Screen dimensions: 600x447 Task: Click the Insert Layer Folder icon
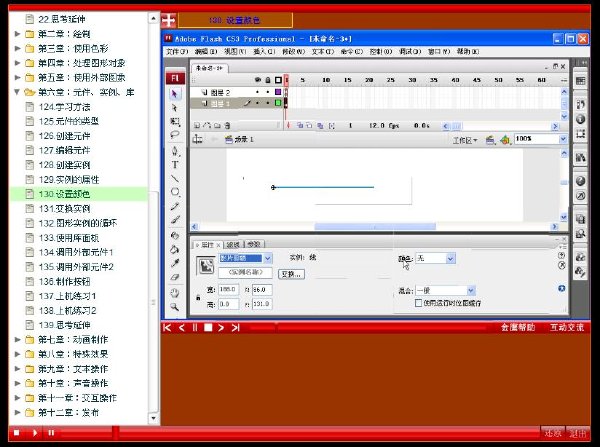[217, 126]
